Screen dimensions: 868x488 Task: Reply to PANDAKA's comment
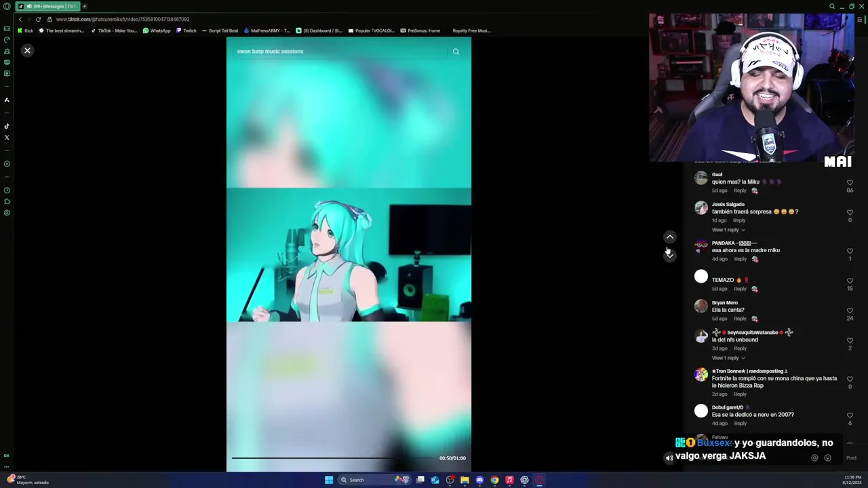(740, 259)
